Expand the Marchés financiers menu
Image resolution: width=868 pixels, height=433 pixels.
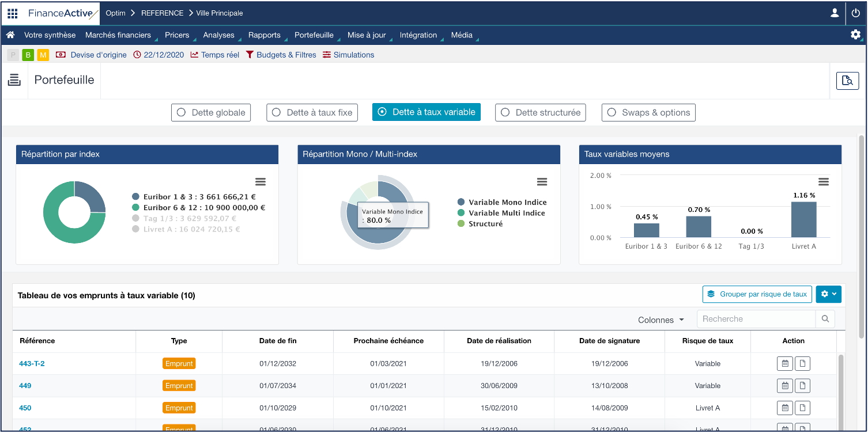(118, 35)
